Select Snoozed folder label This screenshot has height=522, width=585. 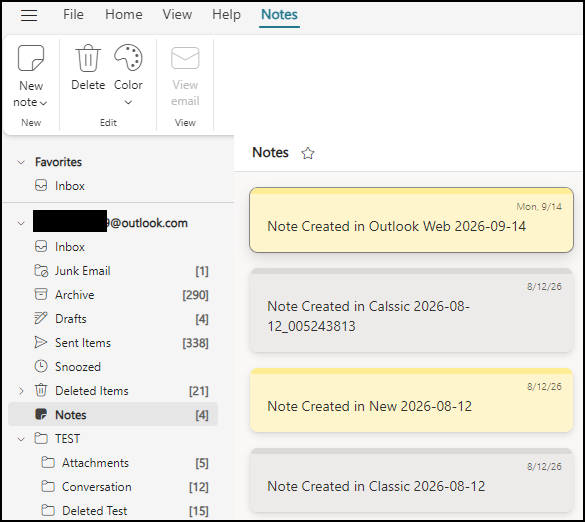pyautogui.click(x=78, y=367)
